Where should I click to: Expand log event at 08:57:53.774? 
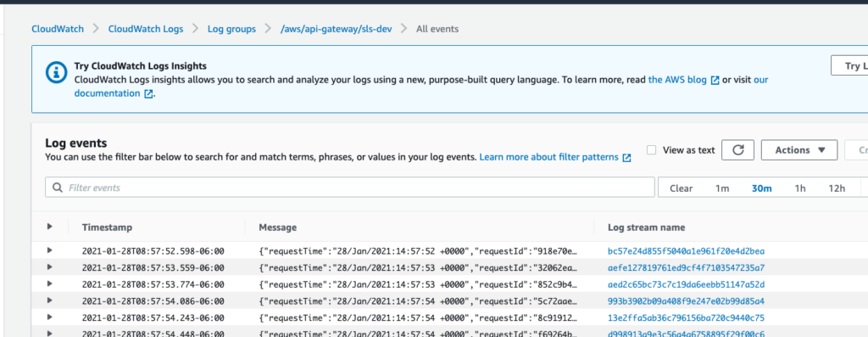(50, 284)
